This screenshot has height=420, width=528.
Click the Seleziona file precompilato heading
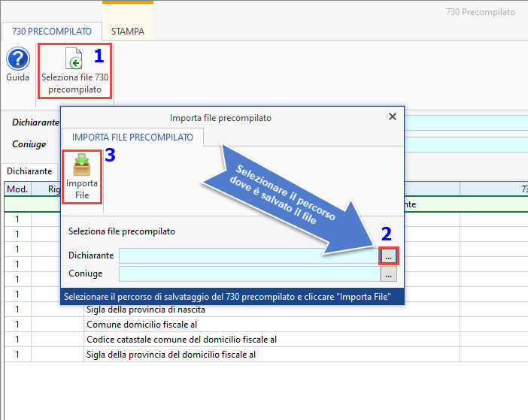point(122,231)
